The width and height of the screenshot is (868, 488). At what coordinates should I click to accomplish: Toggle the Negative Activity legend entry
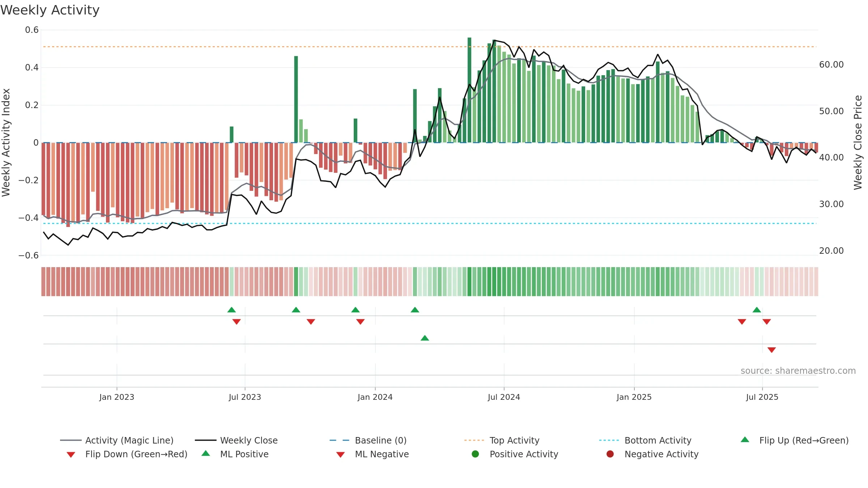[652, 454]
